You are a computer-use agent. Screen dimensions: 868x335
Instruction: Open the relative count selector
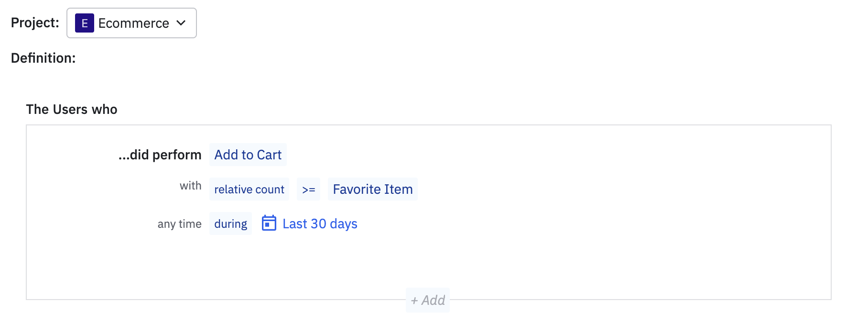[x=249, y=189]
